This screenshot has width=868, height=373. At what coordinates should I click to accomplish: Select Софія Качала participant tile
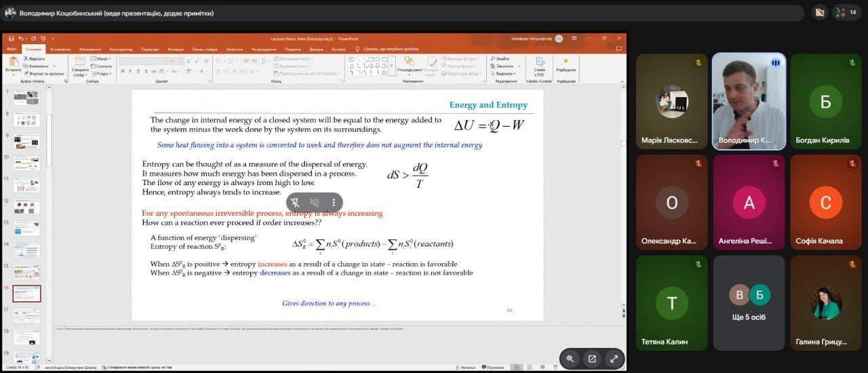click(x=825, y=202)
